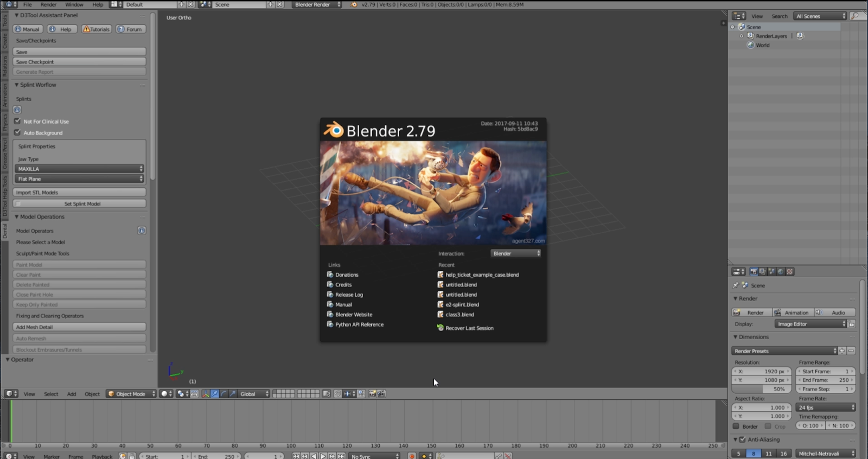Open the Window menu

(74, 4)
